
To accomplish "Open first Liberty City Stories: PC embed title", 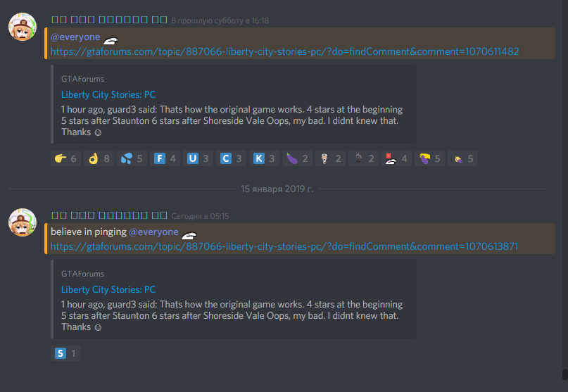I will coord(108,94).
